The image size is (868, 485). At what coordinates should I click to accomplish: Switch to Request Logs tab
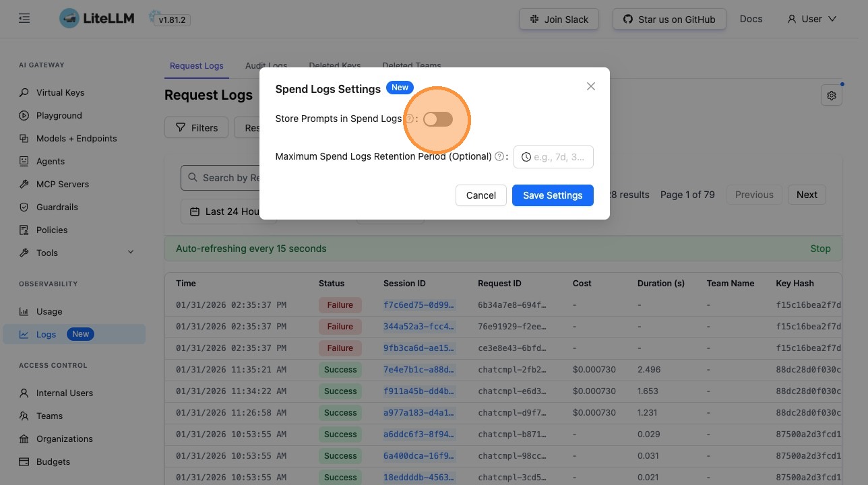(x=196, y=65)
